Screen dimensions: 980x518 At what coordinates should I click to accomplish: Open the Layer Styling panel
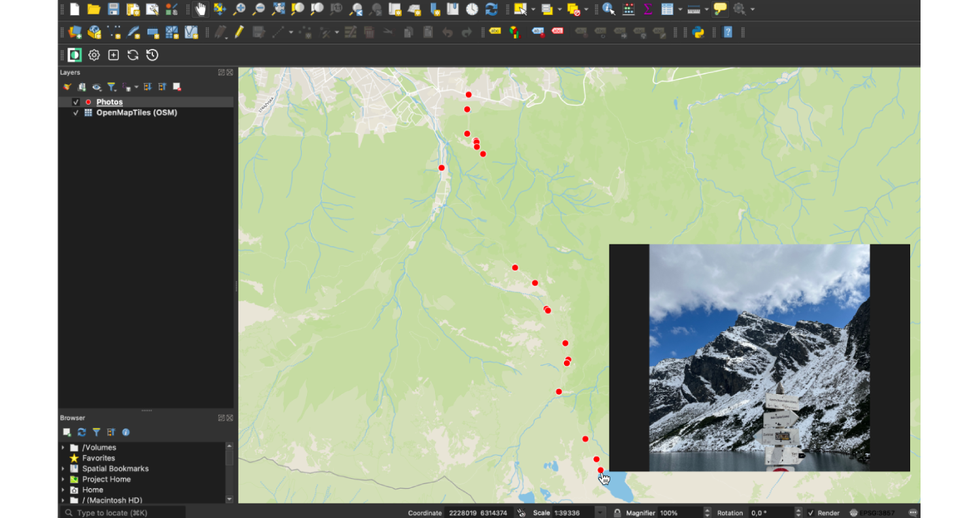(x=66, y=86)
